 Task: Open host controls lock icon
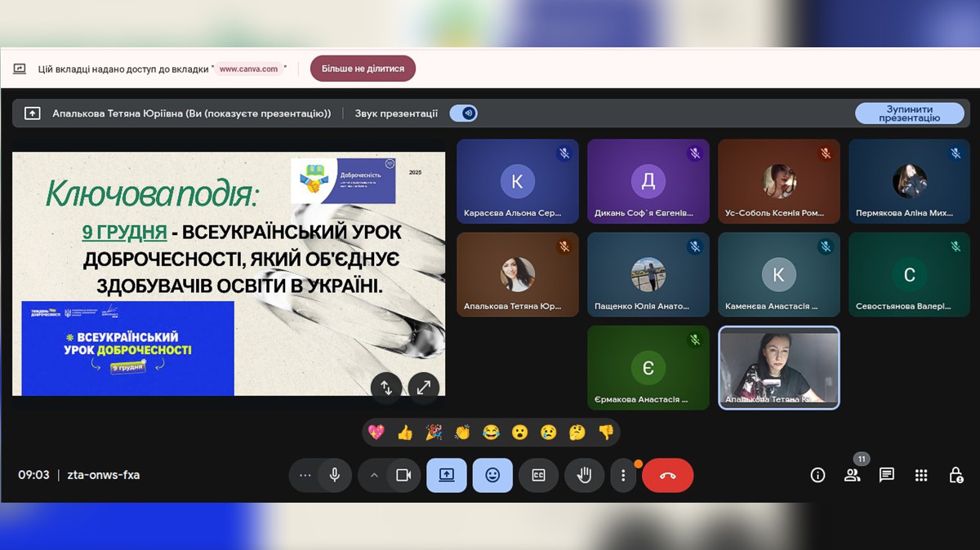pyautogui.click(x=955, y=475)
